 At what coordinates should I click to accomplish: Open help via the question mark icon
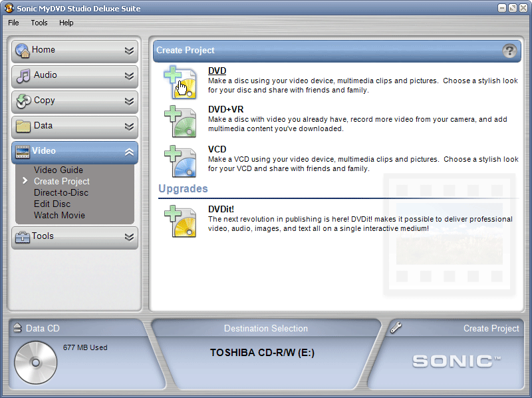[x=509, y=51]
